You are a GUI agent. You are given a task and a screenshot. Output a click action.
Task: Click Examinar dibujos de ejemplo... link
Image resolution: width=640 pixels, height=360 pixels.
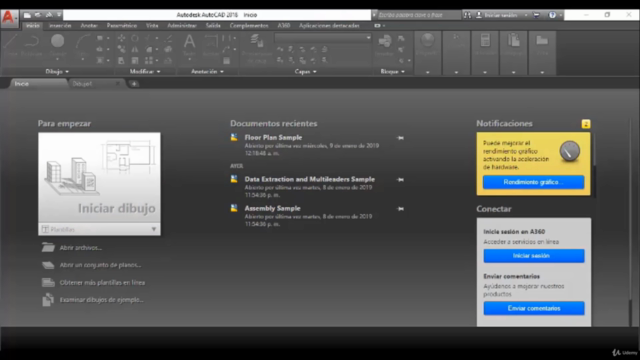[102, 300]
